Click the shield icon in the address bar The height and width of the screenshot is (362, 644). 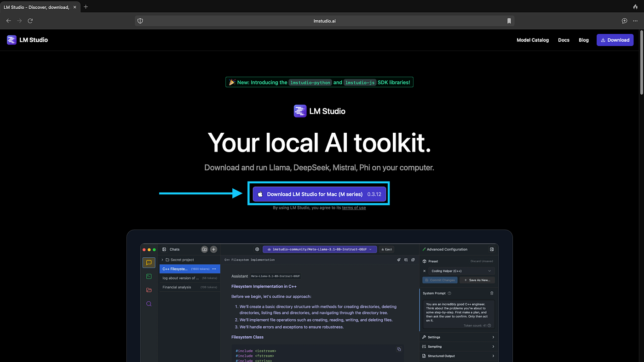click(140, 21)
